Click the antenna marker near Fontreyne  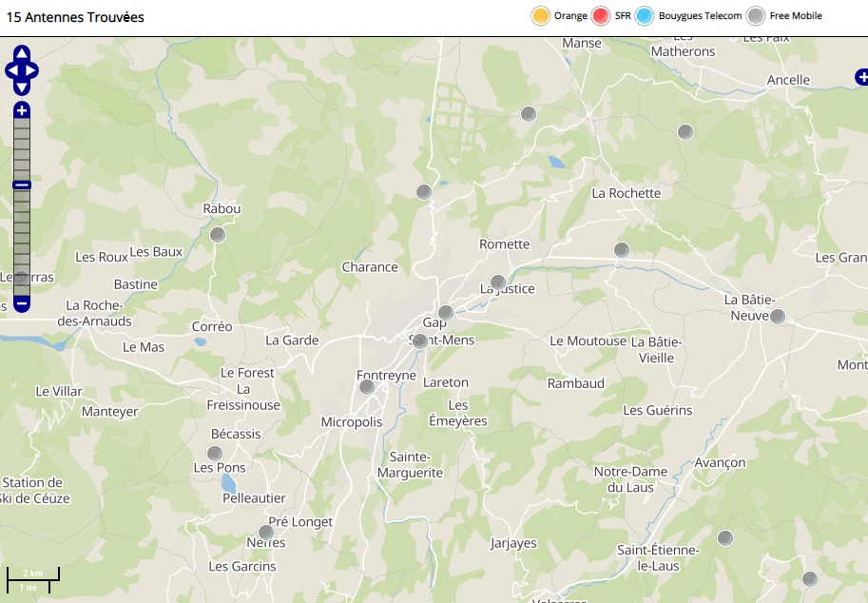pos(367,387)
